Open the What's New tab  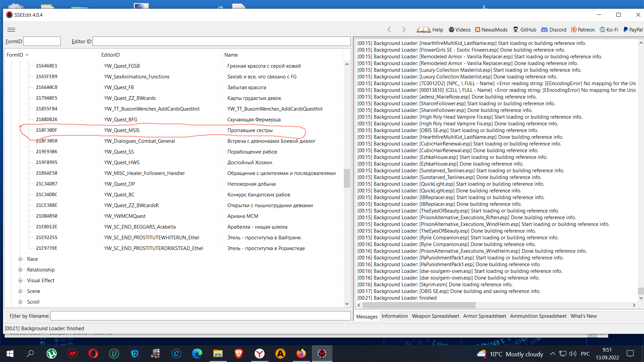[x=583, y=316]
